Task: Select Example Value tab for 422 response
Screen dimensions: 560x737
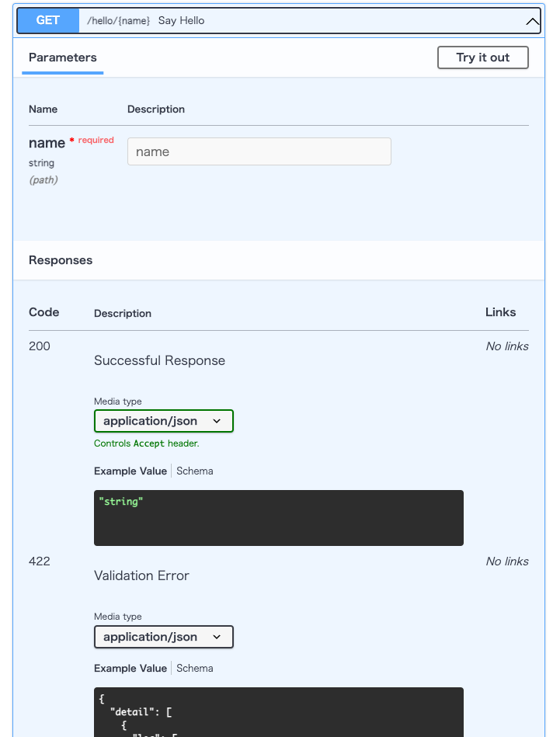Action: click(130, 668)
